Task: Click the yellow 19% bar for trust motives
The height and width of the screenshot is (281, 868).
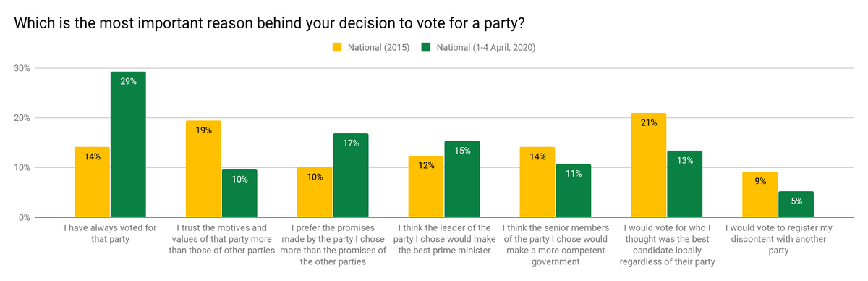Action: coord(203,169)
